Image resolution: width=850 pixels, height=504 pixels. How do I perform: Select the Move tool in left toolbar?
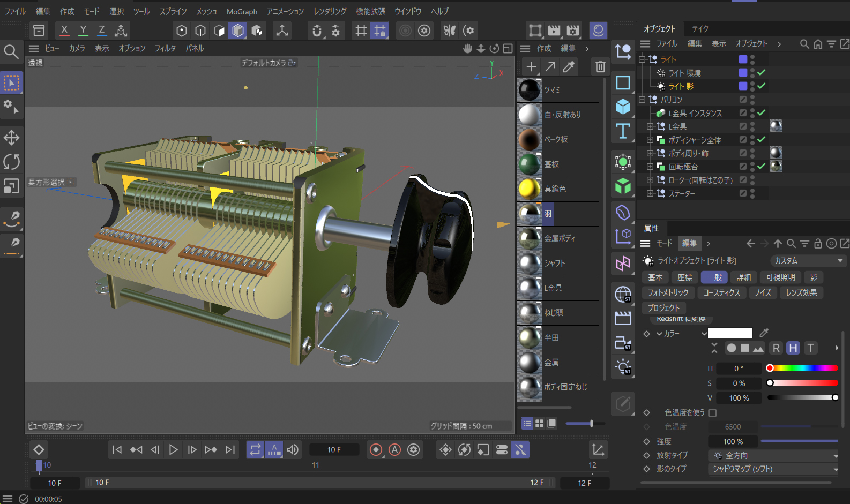[11, 138]
